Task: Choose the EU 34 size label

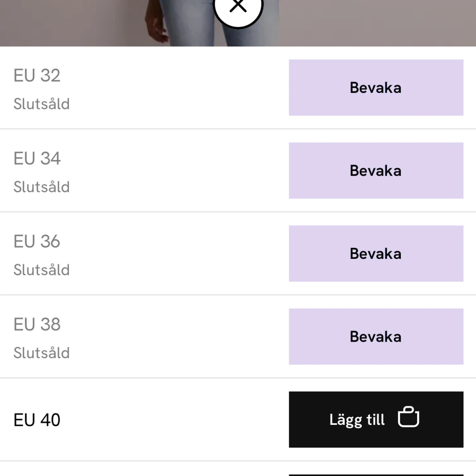Action: 37,158
